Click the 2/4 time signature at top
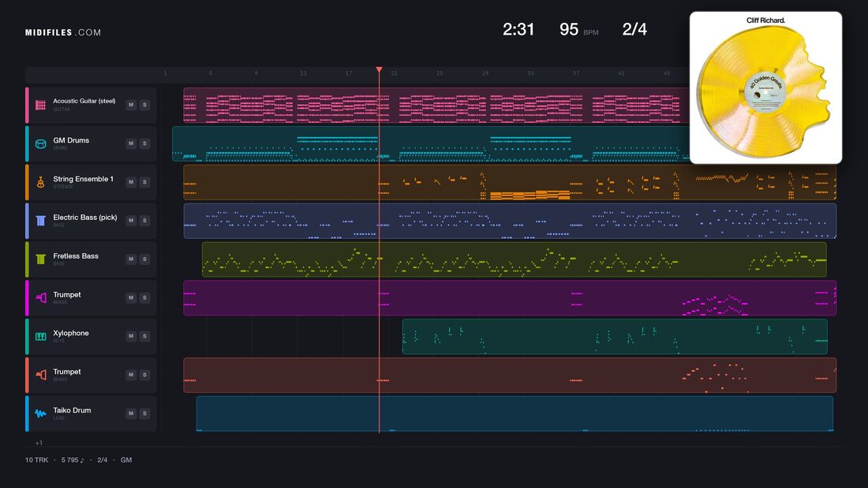Image resolution: width=868 pixels, height=488 pixels. click(x=634, y=29)
